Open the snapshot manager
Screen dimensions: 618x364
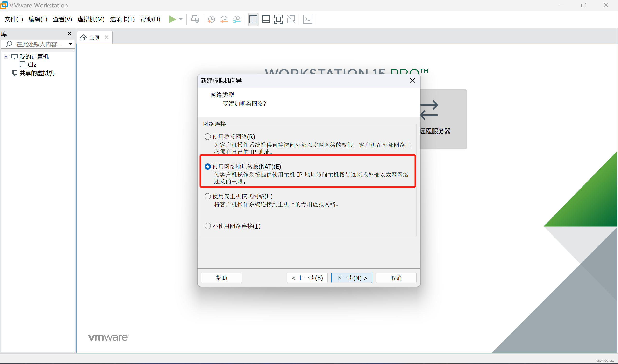click(x=236, y=19)
